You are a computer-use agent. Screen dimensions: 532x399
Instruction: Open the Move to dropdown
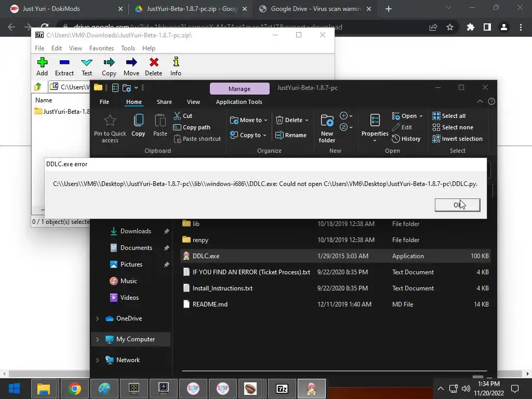click(249, 120)
